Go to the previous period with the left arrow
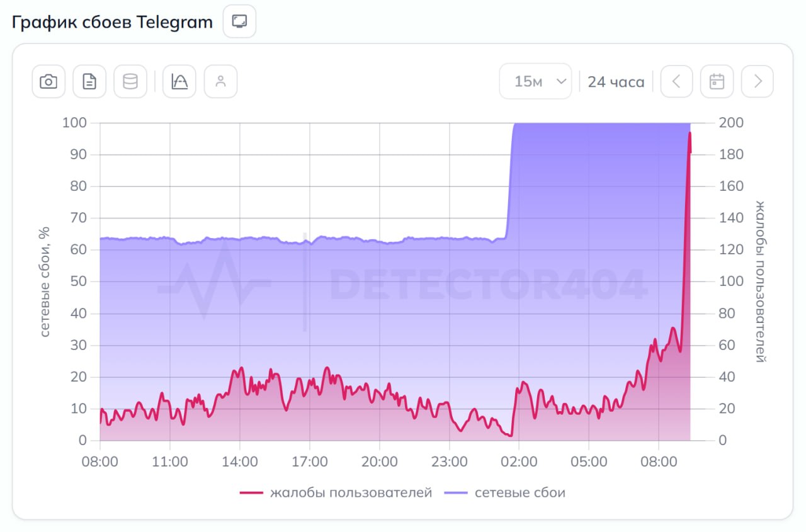Screen dimensions: 806x532 tap(676, 82)
